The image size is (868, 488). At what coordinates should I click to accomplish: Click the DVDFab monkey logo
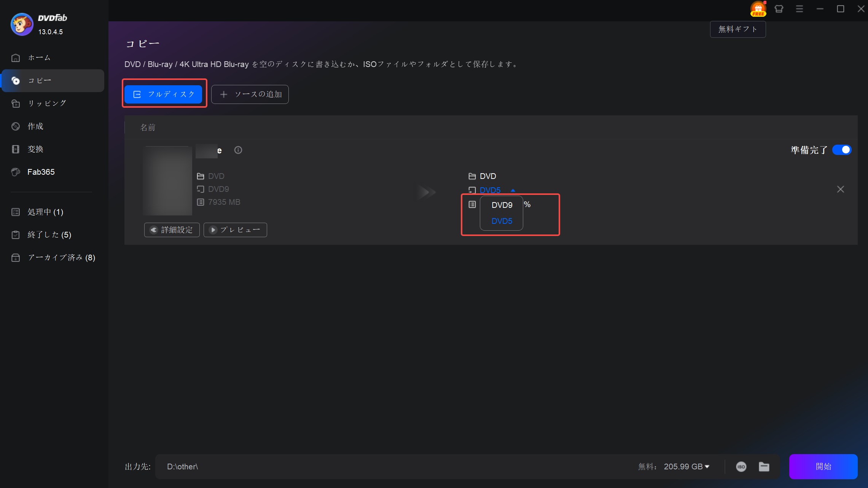22,24
